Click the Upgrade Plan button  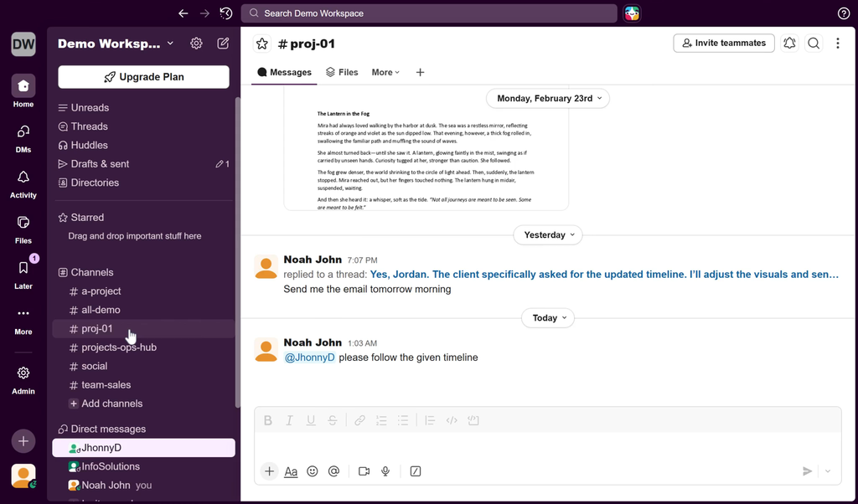(x=143, y=77)
